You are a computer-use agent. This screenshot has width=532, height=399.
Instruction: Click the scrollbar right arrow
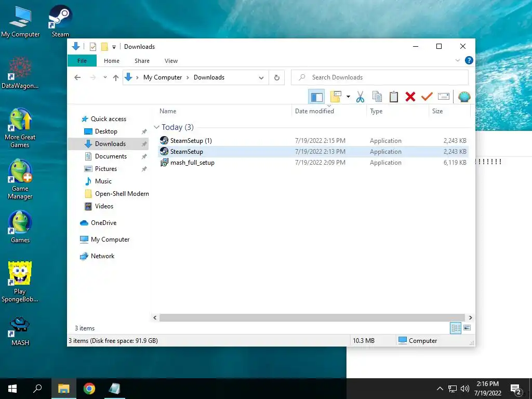(470, 317)
